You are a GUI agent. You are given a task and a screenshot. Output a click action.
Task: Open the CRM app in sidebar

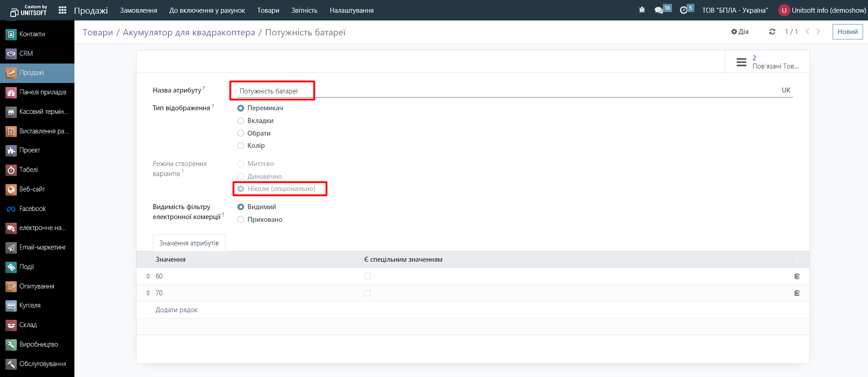26,54
